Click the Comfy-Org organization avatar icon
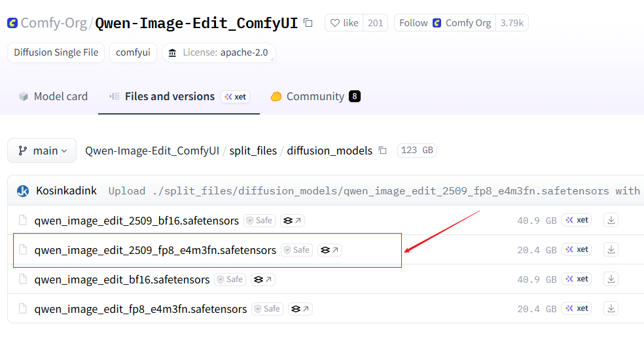Screen dimensions: 644x341 [12, 23]
